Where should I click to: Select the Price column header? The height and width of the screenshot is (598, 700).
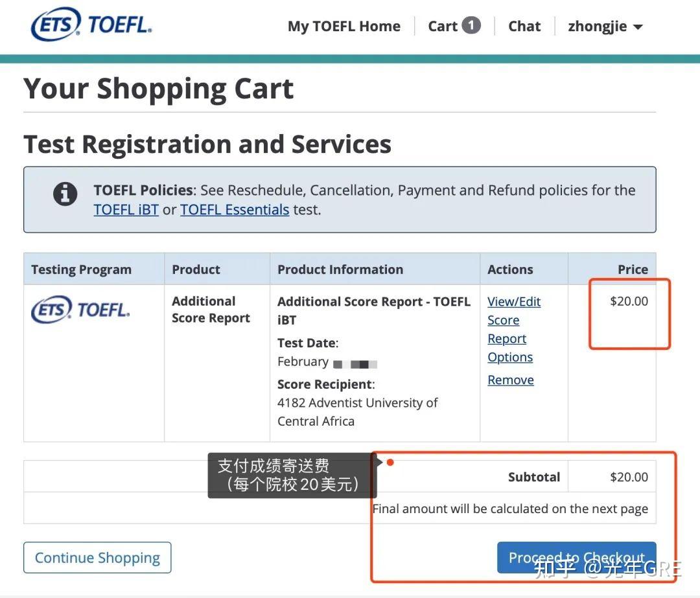point(633,269)
